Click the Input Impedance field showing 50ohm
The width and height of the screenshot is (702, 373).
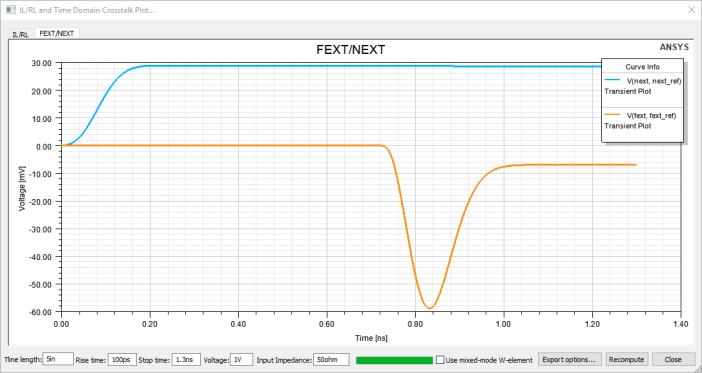click(x=331, y=359)
